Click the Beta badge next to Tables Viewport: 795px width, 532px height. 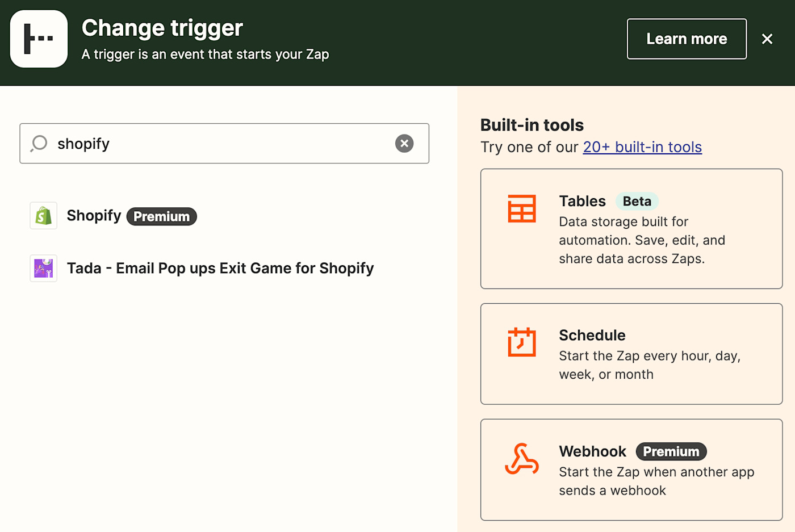(637, 201)
